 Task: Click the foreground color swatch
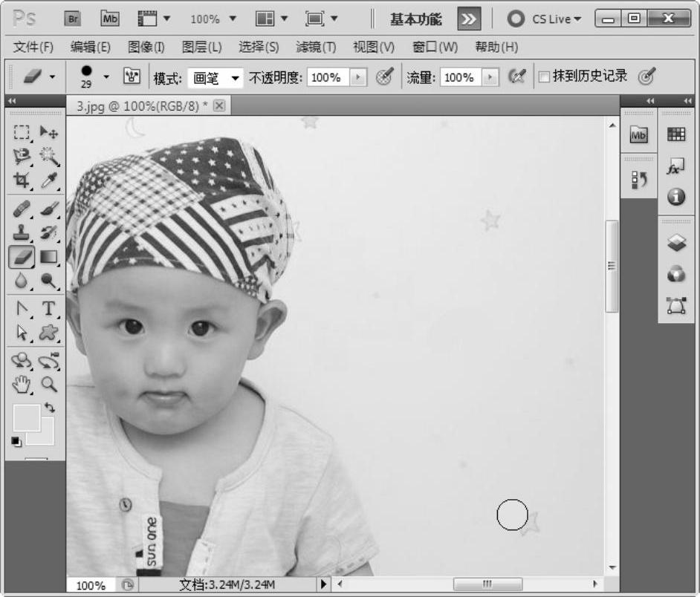[26, 418]
